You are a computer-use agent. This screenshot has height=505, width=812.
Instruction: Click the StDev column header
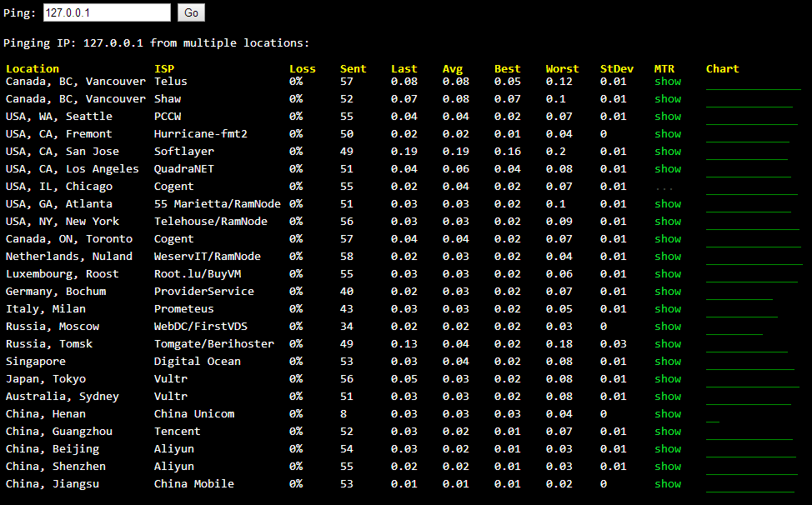point(617,69)
